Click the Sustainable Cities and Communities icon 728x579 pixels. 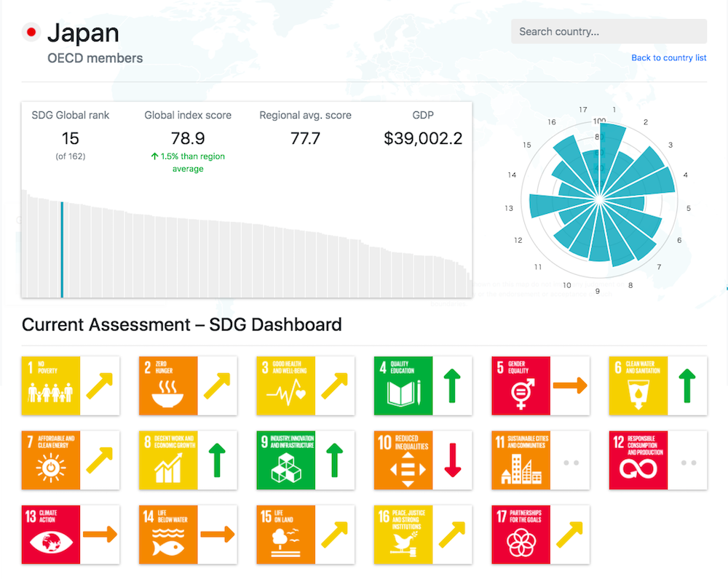coord(521,460)
